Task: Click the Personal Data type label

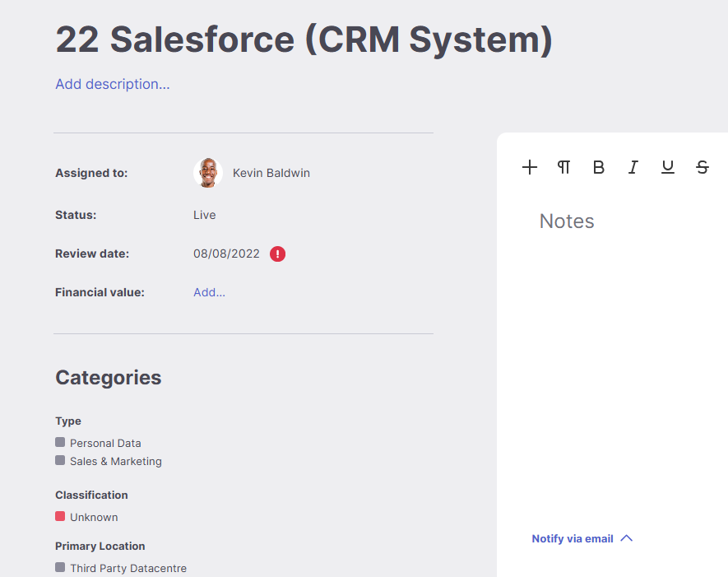Action: pyautogui.click(x=105, y=443)
